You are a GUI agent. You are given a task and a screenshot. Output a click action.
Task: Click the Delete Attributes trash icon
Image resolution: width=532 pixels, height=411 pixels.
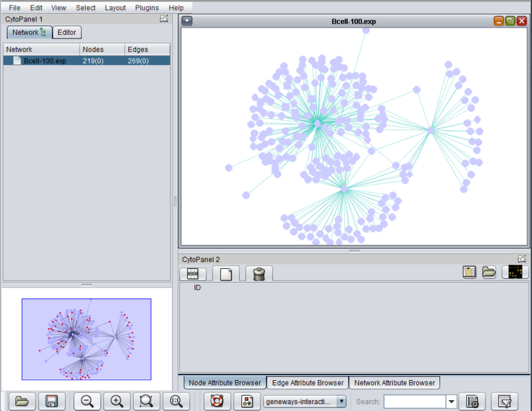click(259, 274)
